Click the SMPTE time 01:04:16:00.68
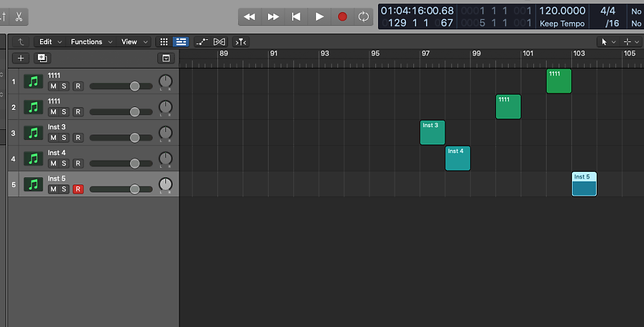Screen dimensions: 644x327 pos(417,11)
